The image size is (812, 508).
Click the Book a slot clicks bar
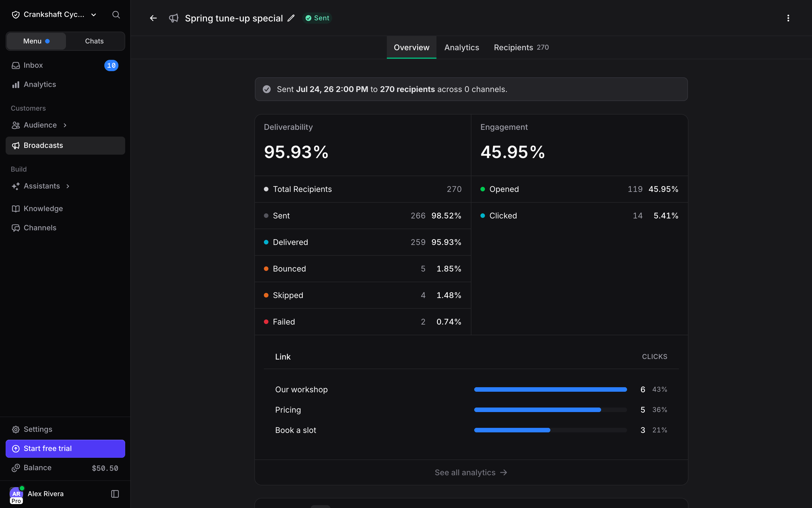[550, 430]
